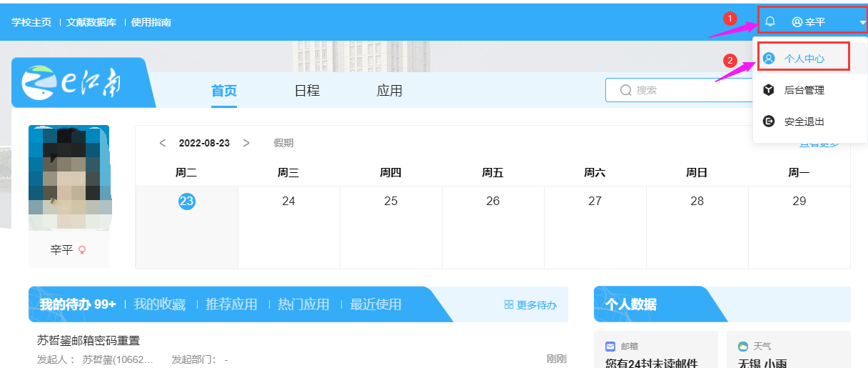Select calendar day 28
This screenshot has height=368, width=868.
pyautogui.click(x=697, y=202)
